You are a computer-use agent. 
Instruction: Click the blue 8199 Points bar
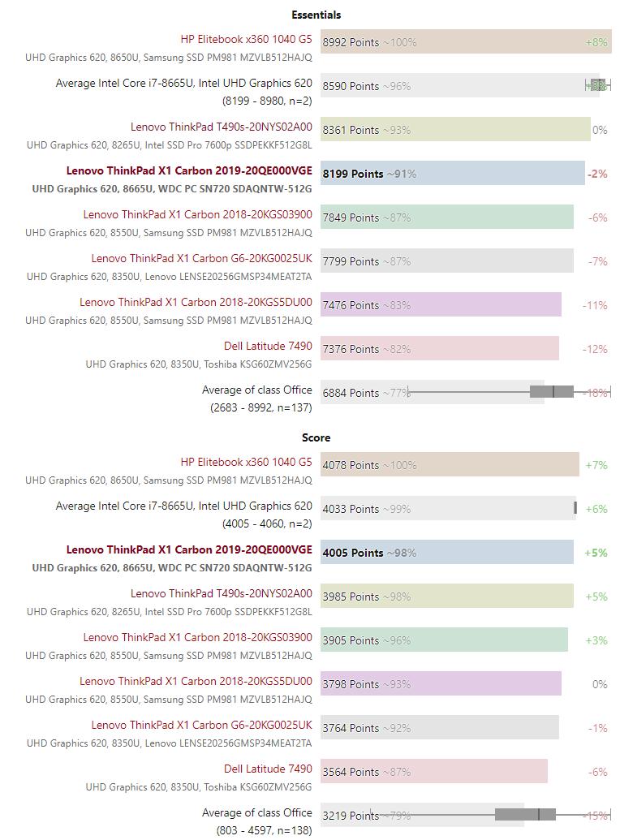click(x=452, y=174)
